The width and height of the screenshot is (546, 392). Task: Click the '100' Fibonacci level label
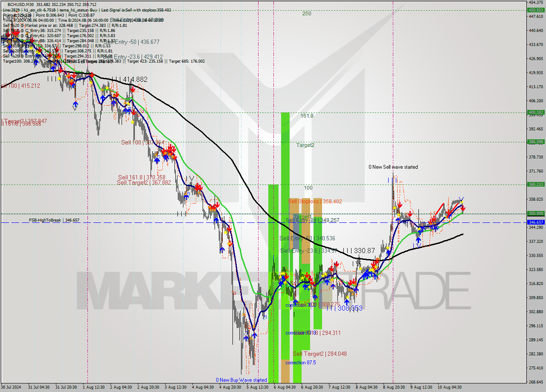pyautogui.click(x=308, y=188)
